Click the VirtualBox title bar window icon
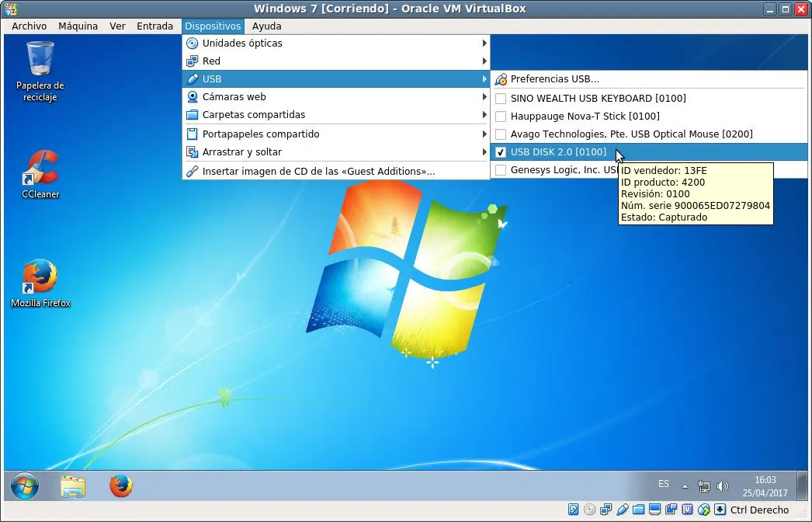 11,9
